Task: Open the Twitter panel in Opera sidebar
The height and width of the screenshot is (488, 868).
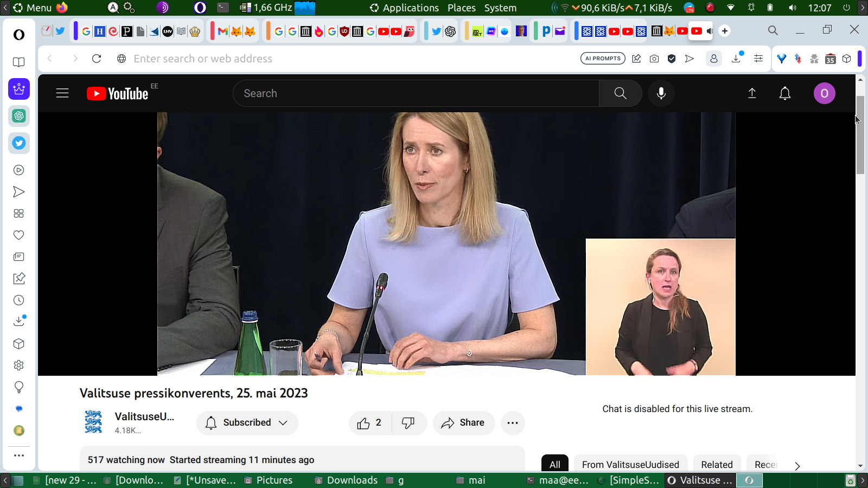Action: 19,143
